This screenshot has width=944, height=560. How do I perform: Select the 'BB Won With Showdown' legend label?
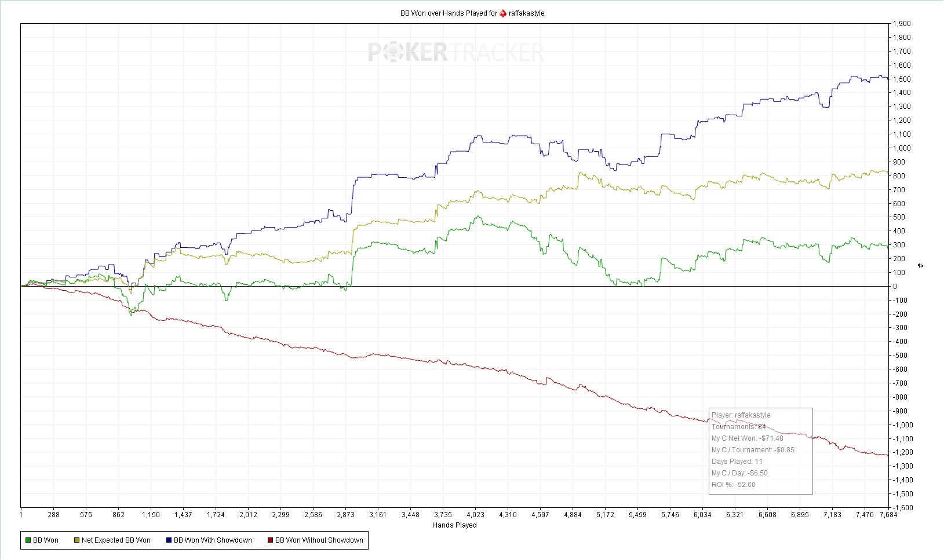coord(213,540)
